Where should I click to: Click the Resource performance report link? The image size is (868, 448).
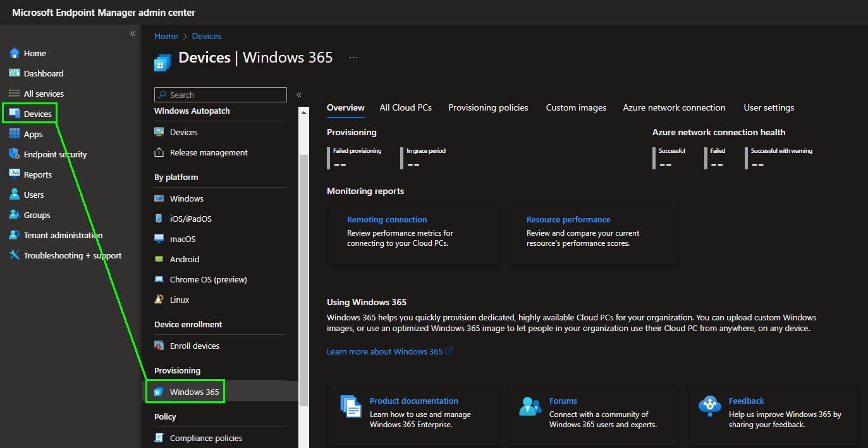click(568, 219)
